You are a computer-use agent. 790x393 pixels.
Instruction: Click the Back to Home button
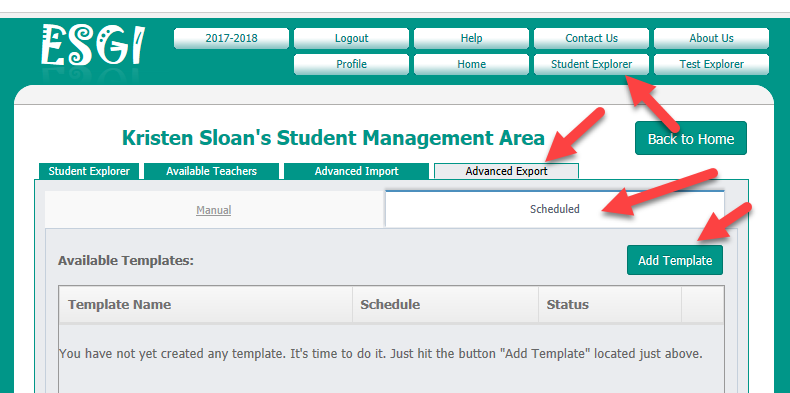point(691,138)
